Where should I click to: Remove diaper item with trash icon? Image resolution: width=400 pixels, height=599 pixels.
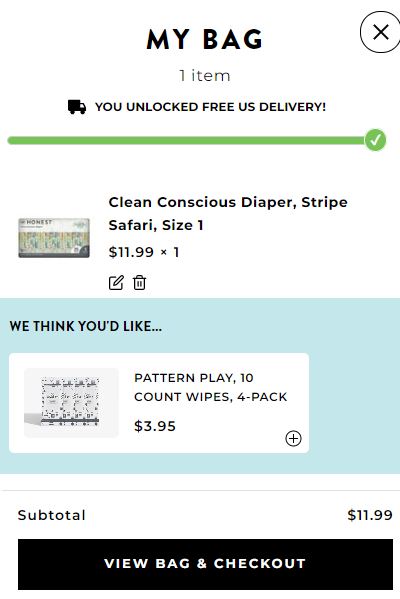pyautogui.click(x=139, y=283)
